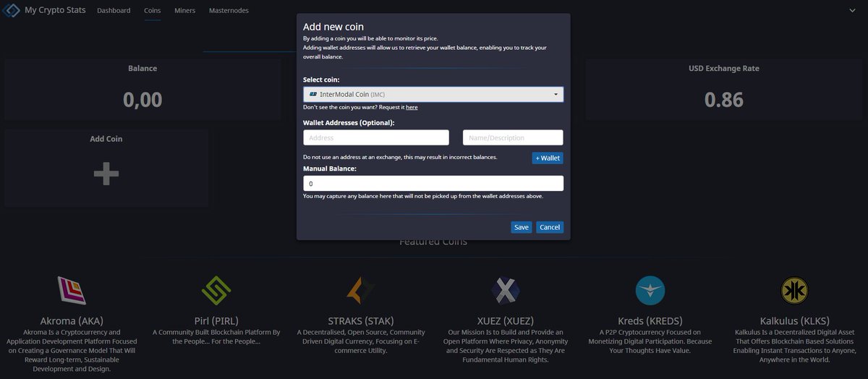Add another wallet with + Wallet button
The height and width of the screenshot is (379, 868).
pos(548,158)
